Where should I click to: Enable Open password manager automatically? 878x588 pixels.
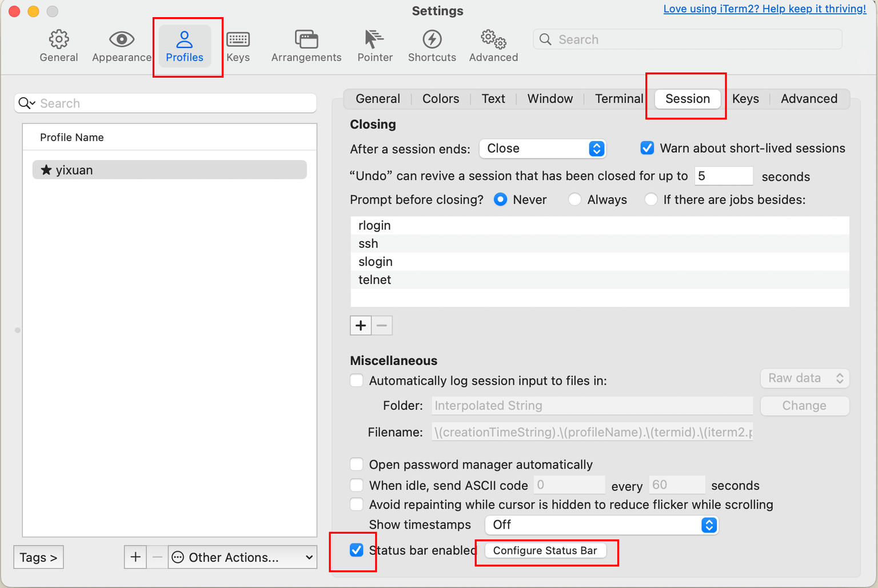click(357, 465)
